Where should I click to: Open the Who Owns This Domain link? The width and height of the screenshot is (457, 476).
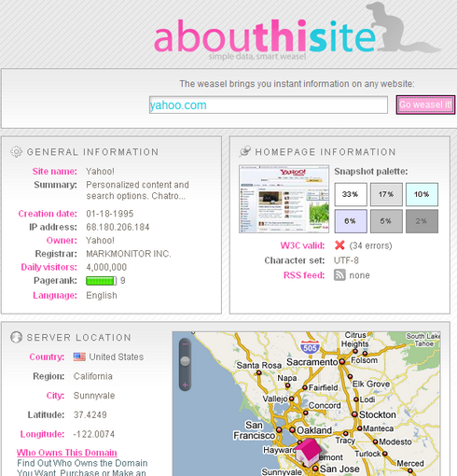coord(67,453)
